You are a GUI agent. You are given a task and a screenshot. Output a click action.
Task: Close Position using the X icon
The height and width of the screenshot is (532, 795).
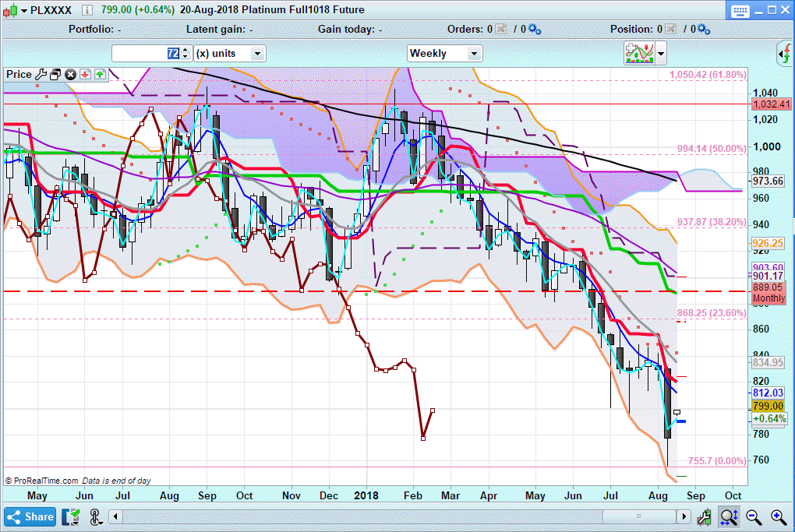[x=671, y=29]
